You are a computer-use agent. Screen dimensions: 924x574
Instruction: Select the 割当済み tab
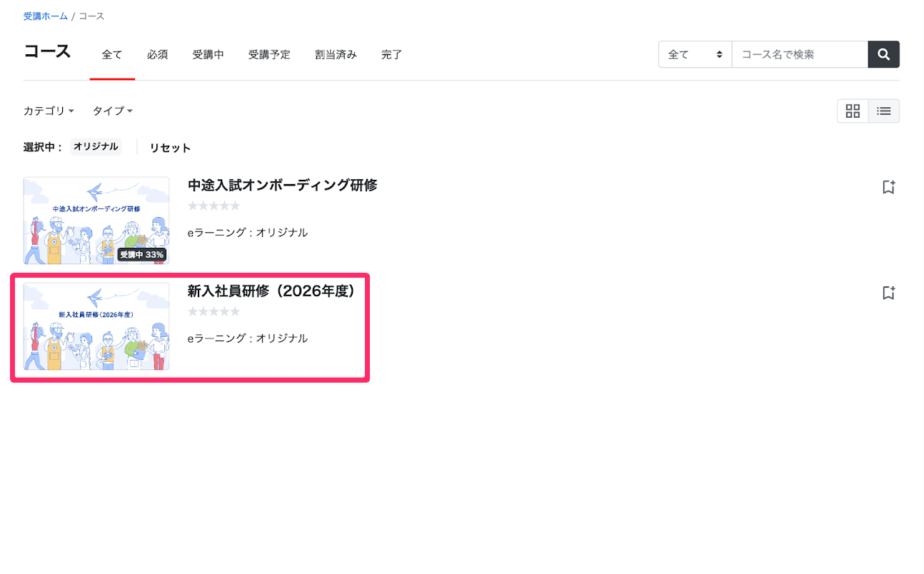tap(336, 54)
